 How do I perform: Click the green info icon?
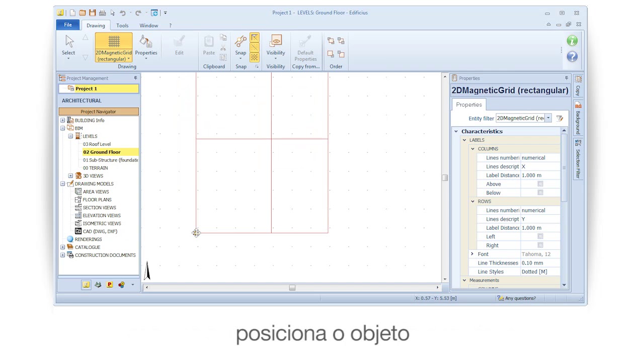pos(572,41)
